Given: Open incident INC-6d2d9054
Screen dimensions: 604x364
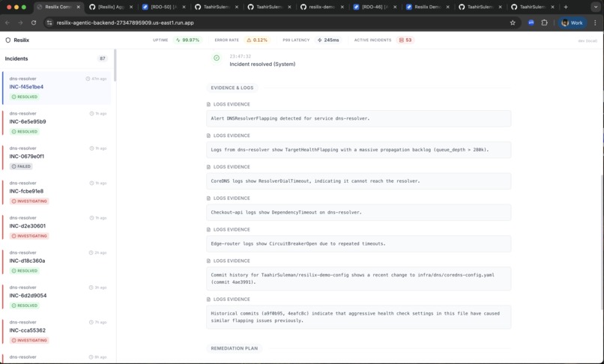Looking at the screenshot, I should (57, 296).
